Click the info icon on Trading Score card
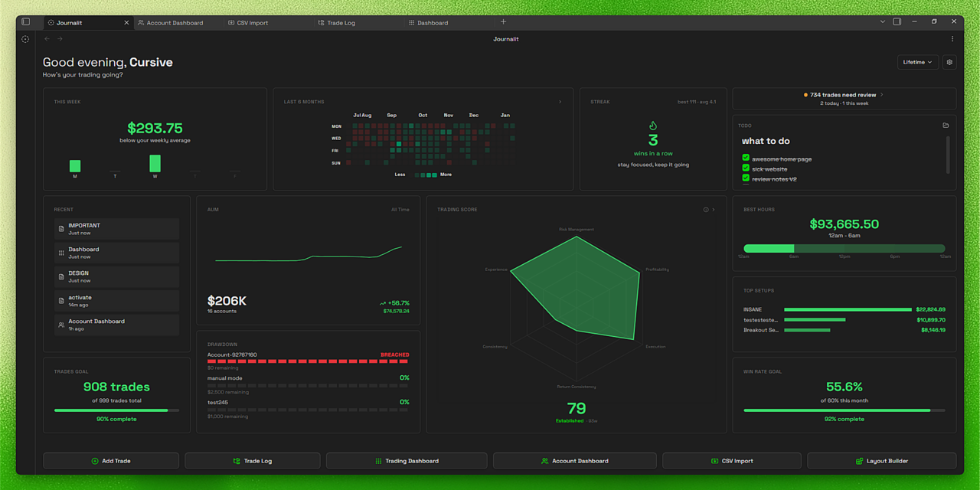This screenshot has height=490, width=980. click(x=706, y=210)
